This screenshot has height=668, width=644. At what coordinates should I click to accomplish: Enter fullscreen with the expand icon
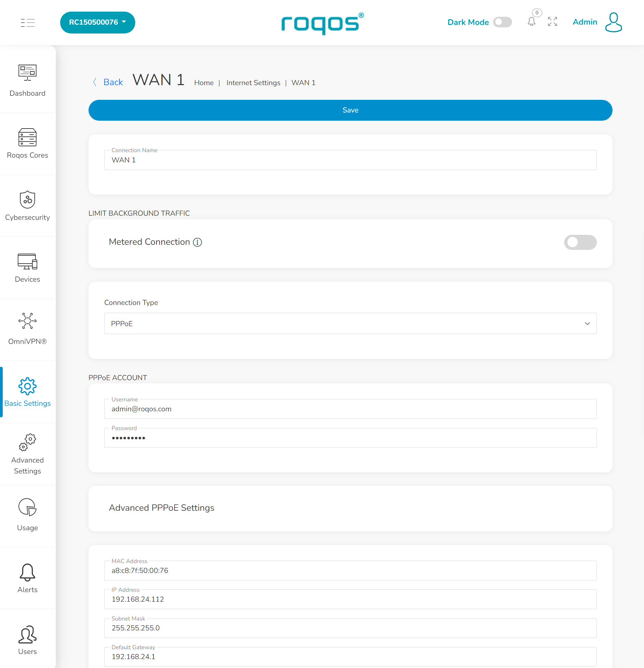tap(552, 22)
